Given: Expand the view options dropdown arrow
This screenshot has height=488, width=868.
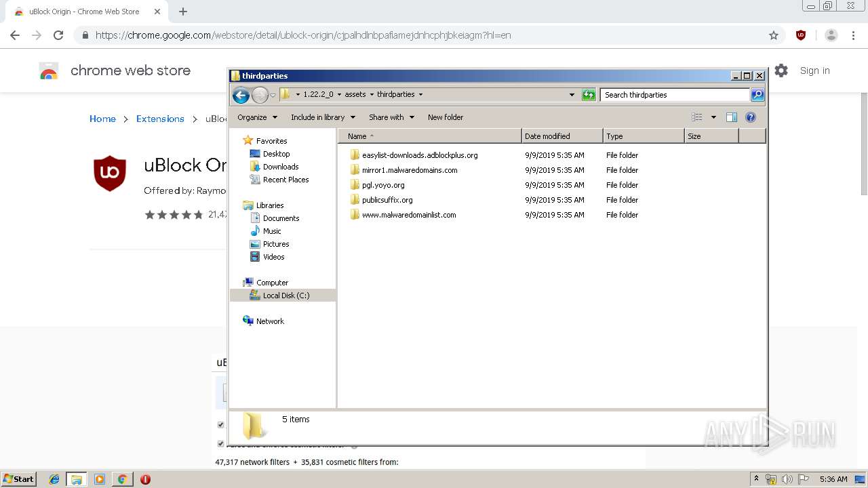Looking at the screenshot, I should click(713, 117).
